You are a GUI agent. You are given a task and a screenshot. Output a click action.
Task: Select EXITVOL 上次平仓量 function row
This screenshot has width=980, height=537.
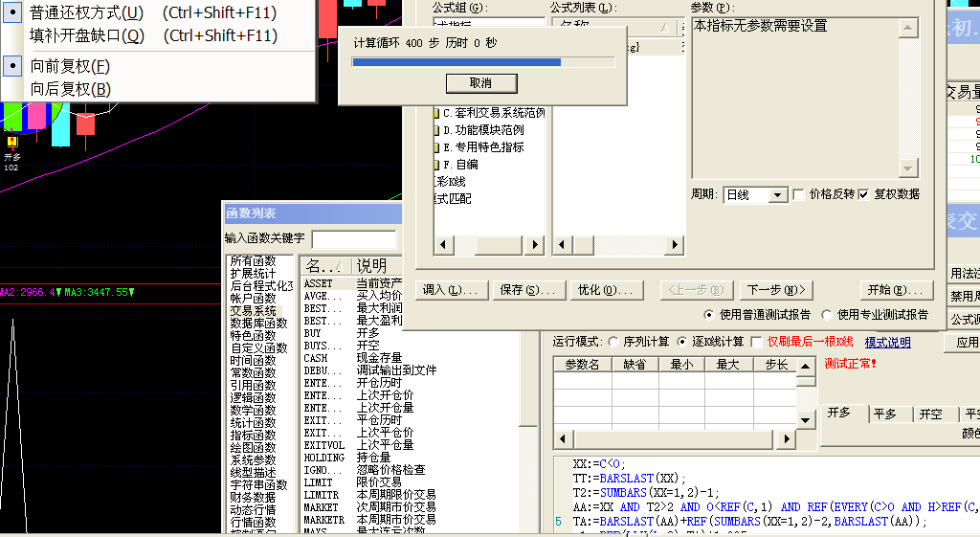point(360,445)
